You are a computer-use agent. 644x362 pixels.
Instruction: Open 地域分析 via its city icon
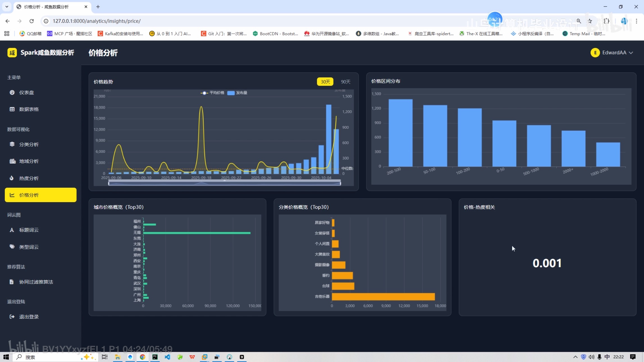coord(12,161)
